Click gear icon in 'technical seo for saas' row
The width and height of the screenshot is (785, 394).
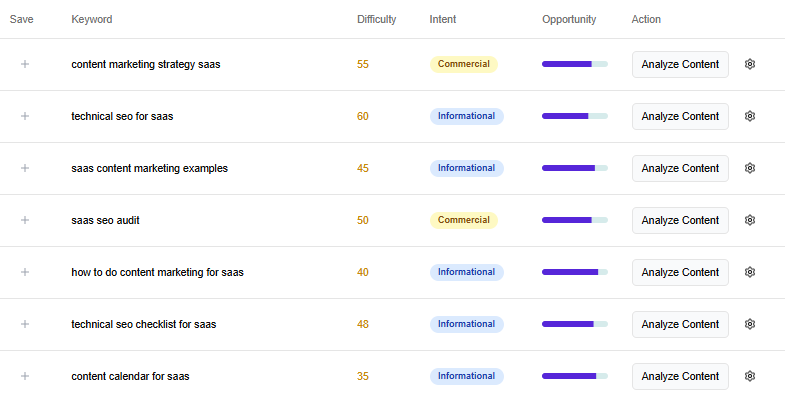click(x=749, y=116)
